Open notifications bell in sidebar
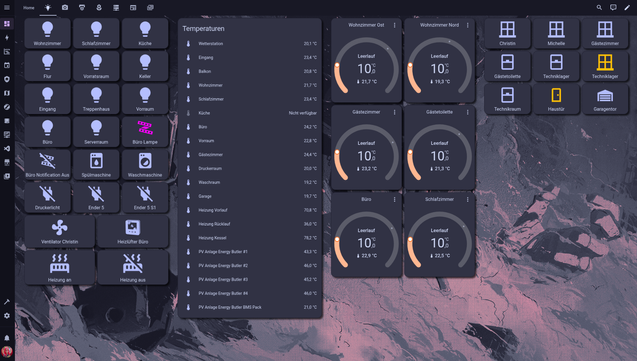 tap(7, 338)
